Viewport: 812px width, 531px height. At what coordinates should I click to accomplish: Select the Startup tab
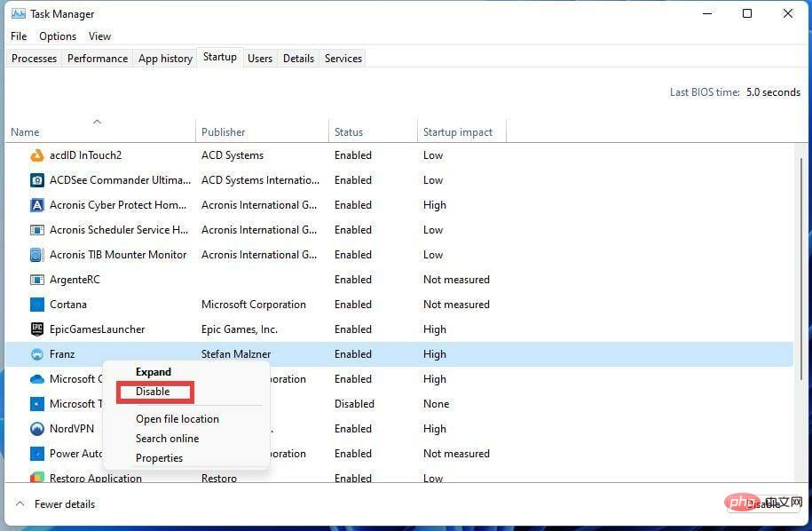coord(219,57)
